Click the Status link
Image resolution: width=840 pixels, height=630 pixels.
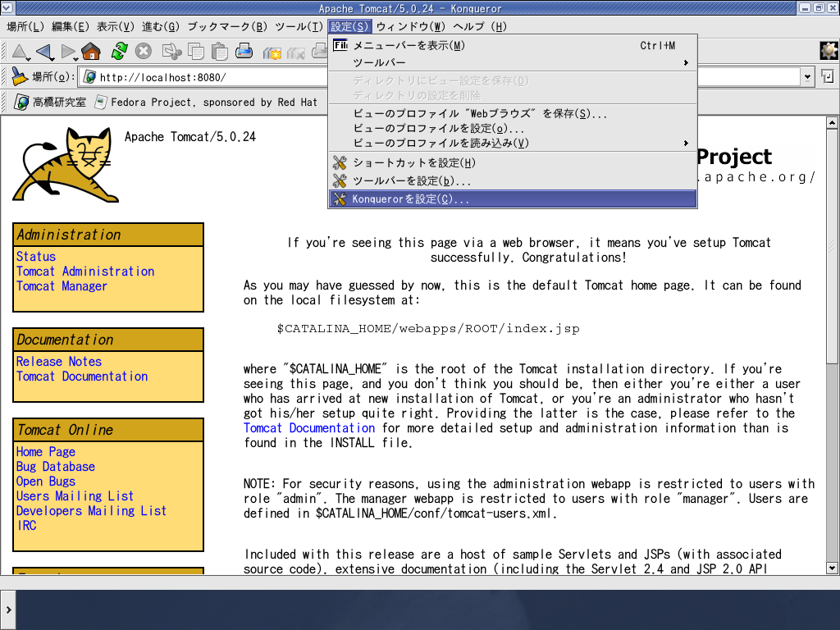(x=36, y=257)
